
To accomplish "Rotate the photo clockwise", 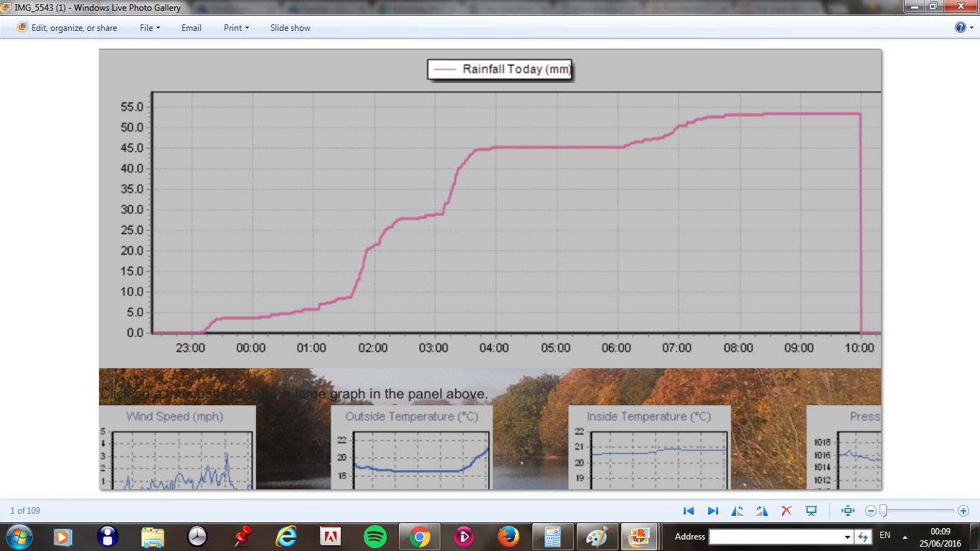I will (762, 511).
